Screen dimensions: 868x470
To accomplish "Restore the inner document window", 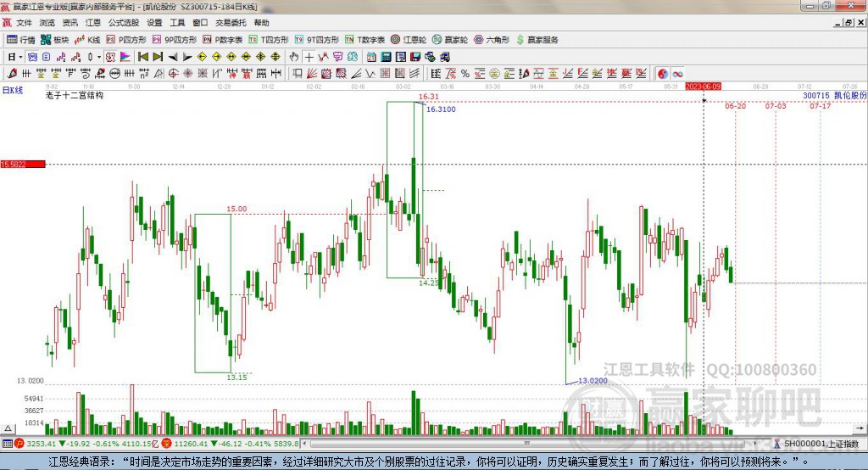I will 849,23.
